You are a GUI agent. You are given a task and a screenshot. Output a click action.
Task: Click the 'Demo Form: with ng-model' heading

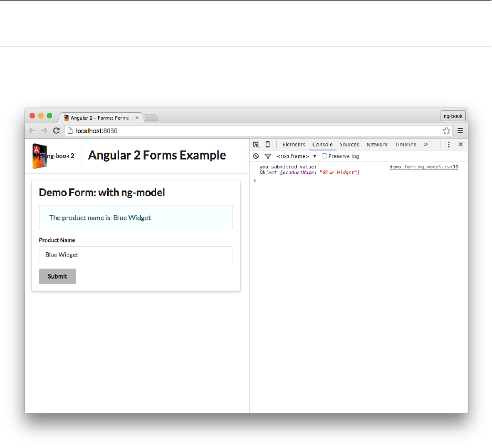pyautogui.click(x=102, y=193)
